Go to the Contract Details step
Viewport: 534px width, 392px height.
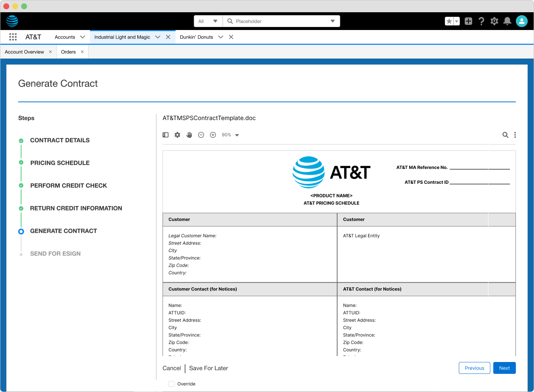tap(60, 140)
